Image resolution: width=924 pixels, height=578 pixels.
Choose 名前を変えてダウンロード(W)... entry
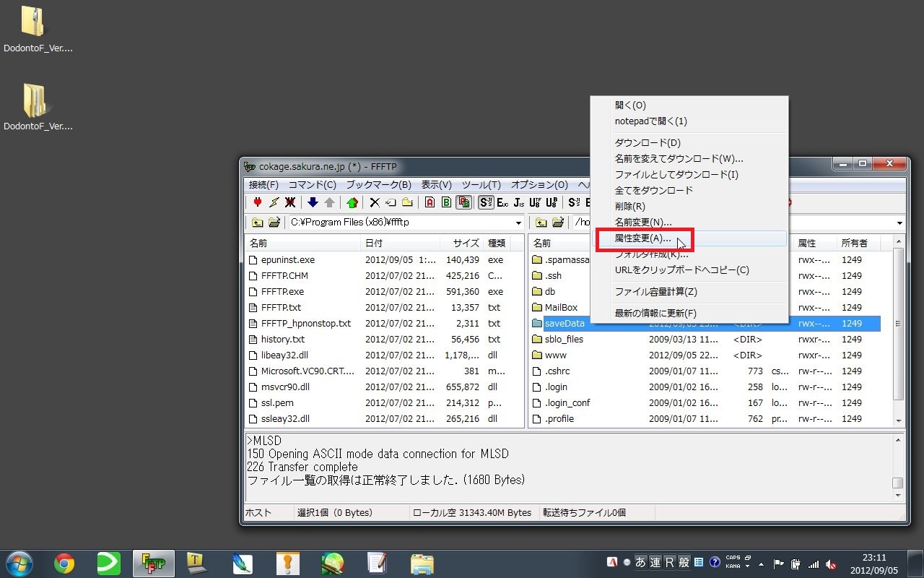pyautogui.click(x=689, y=159)
